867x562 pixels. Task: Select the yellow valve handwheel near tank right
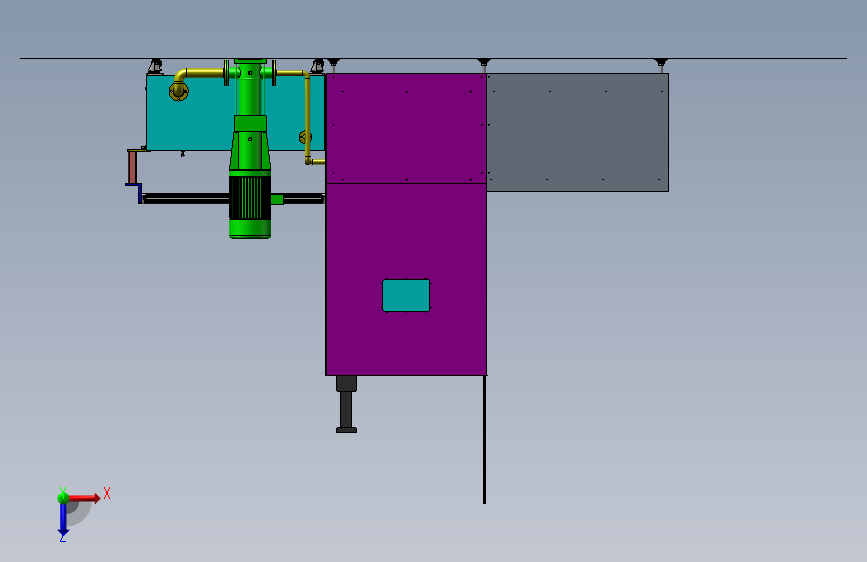(304, 137)
